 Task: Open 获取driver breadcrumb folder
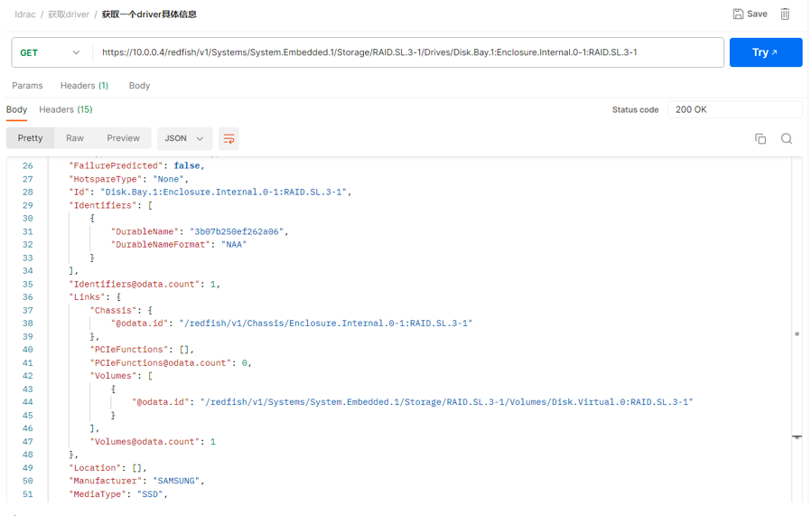click(69, 14)
